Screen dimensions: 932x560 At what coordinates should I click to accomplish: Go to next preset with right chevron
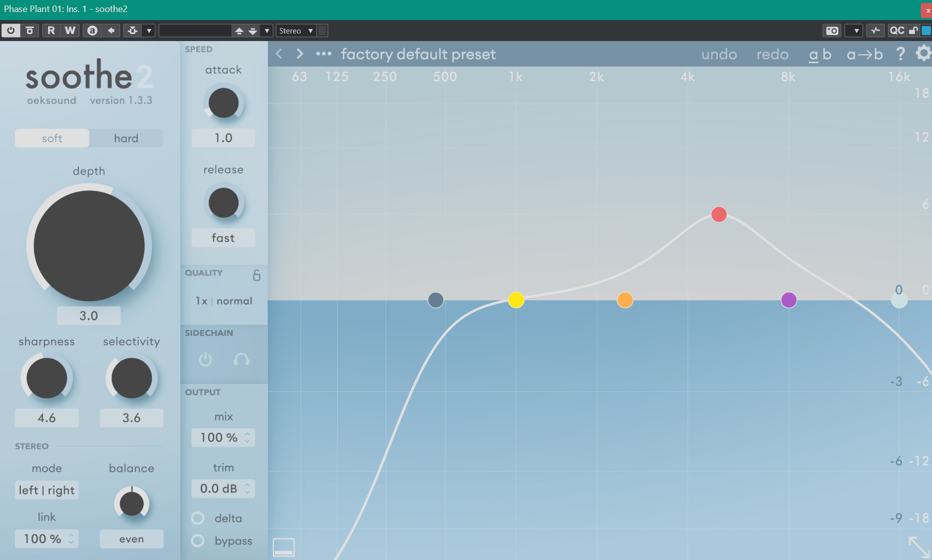coord(299,54)
